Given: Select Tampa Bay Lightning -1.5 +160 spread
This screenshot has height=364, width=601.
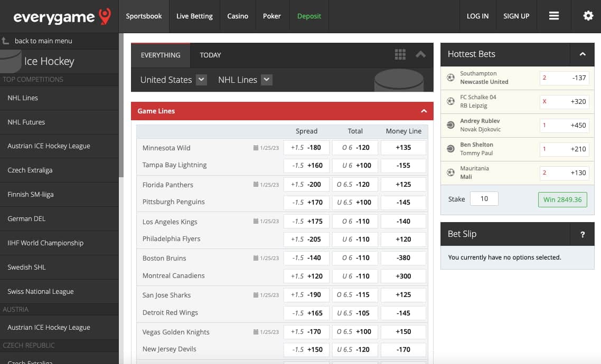Looking at the screenshot, I should click(x=306, y=165).
